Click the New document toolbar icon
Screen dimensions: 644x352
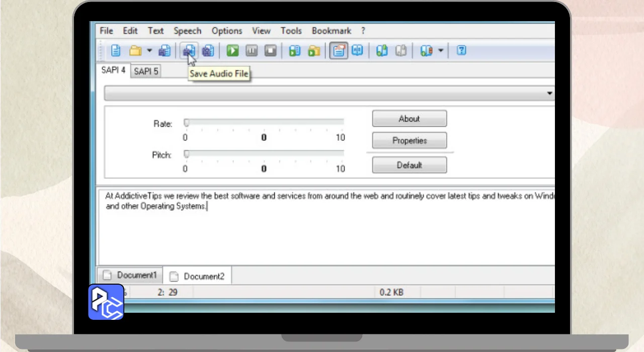tap(116, 50)
